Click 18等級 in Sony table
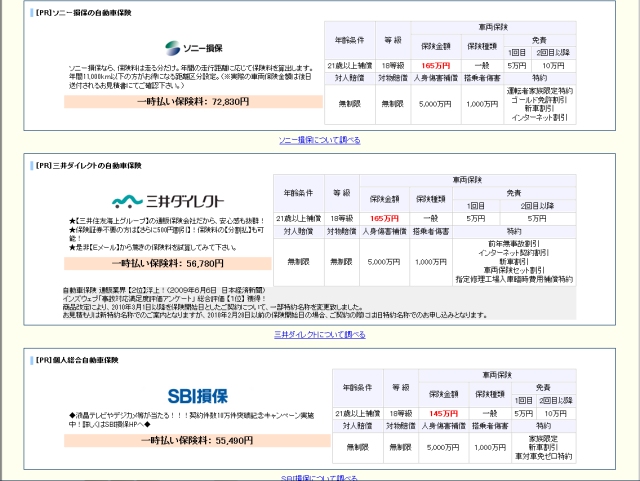The height and width of the screenshot is (481, 640). coord(393,66)
